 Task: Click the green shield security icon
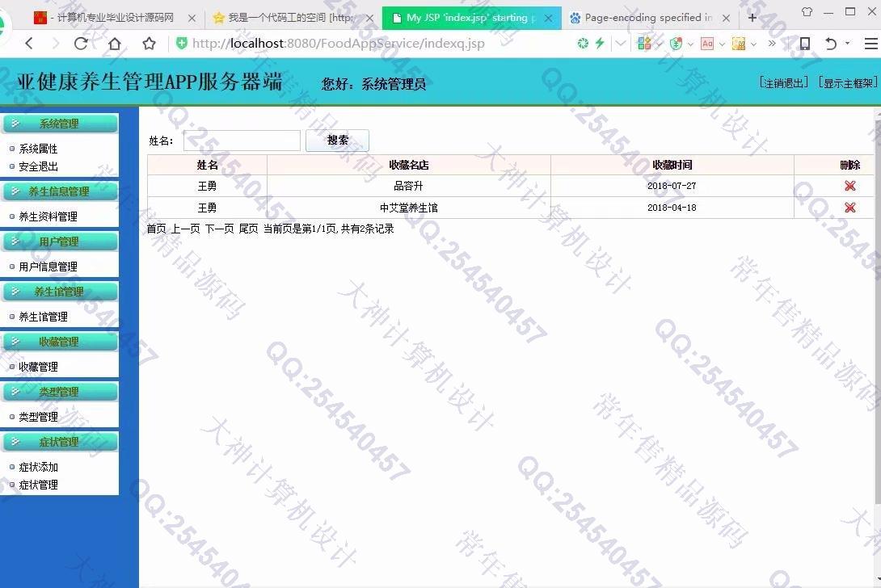coord(182,44)
